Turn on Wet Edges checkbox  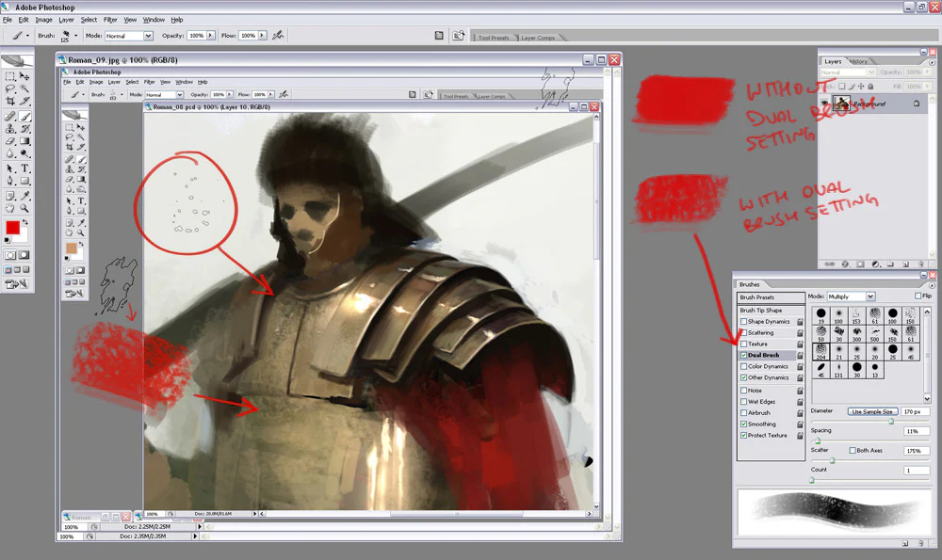coord(744,402)
